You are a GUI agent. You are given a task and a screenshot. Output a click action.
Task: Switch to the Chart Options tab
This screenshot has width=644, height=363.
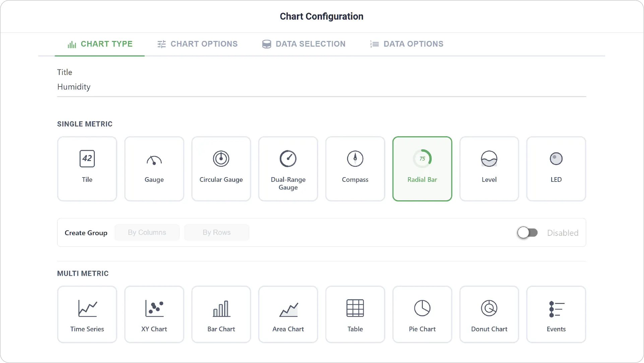198,44
